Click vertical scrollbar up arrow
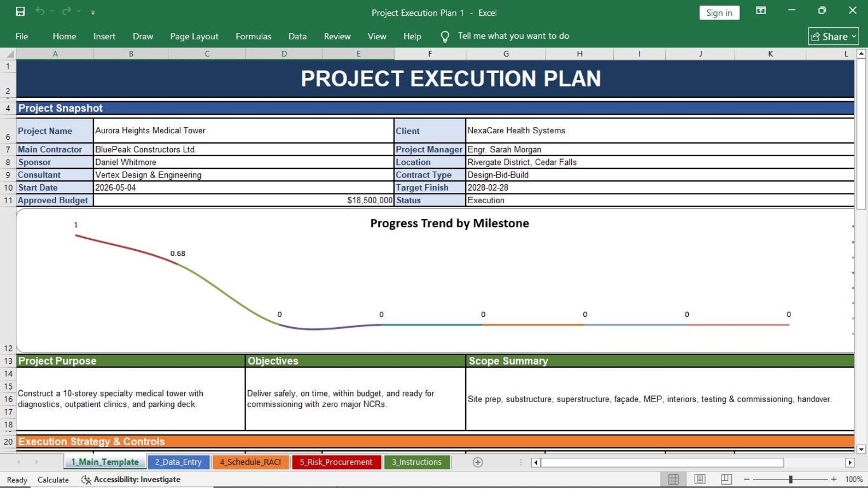Viewport: 868px width, 489px height. click(861, 54)
